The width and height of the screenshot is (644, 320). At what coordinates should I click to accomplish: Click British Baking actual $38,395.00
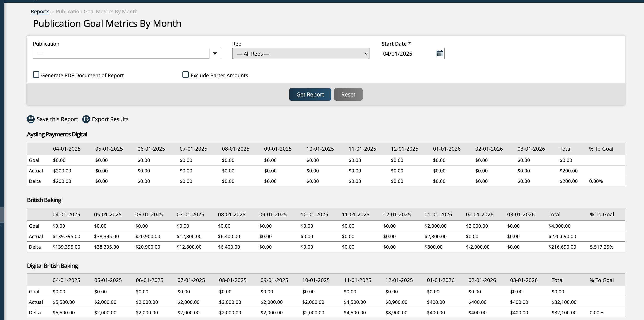pyautogui.click(x=106, y=236)
